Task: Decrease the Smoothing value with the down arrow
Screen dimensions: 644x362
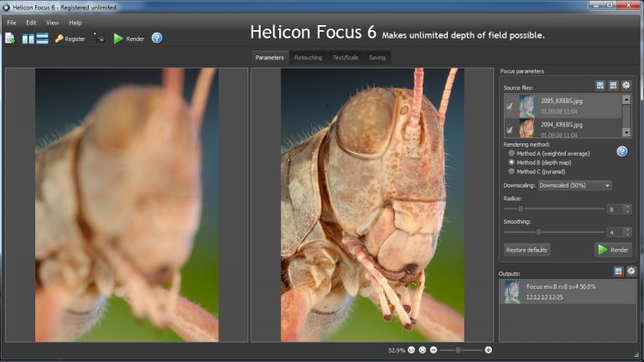Action: [626, 235]
